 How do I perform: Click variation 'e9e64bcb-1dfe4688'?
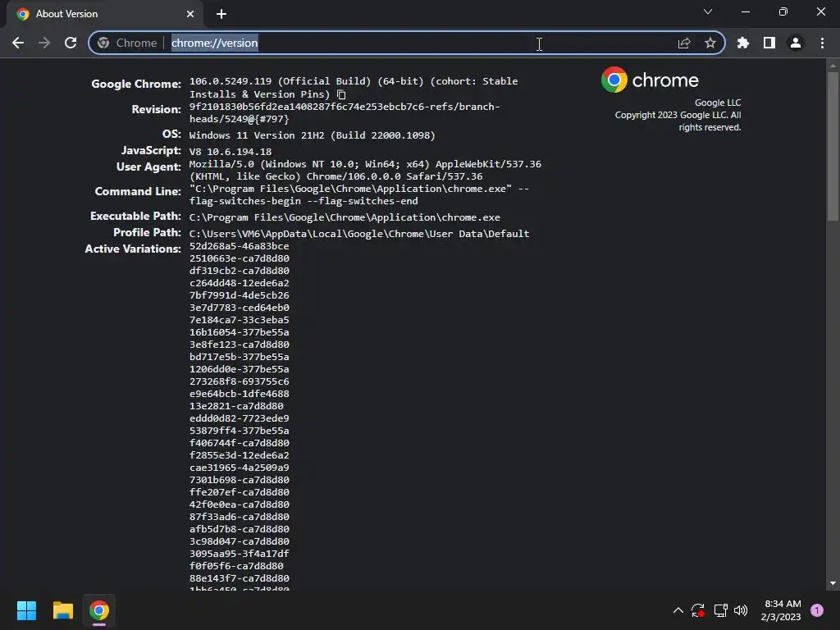click(239, 395)
